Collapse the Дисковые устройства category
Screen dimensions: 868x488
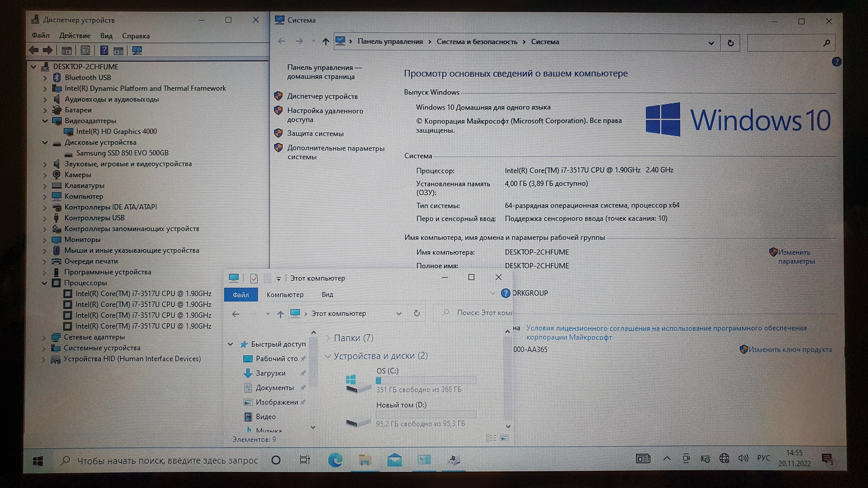pos(45,142)
